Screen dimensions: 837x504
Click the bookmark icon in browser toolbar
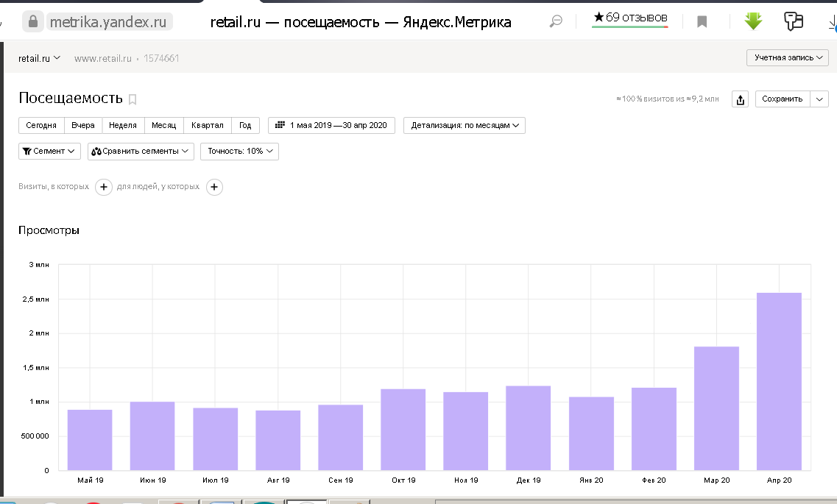click(702, 22)
